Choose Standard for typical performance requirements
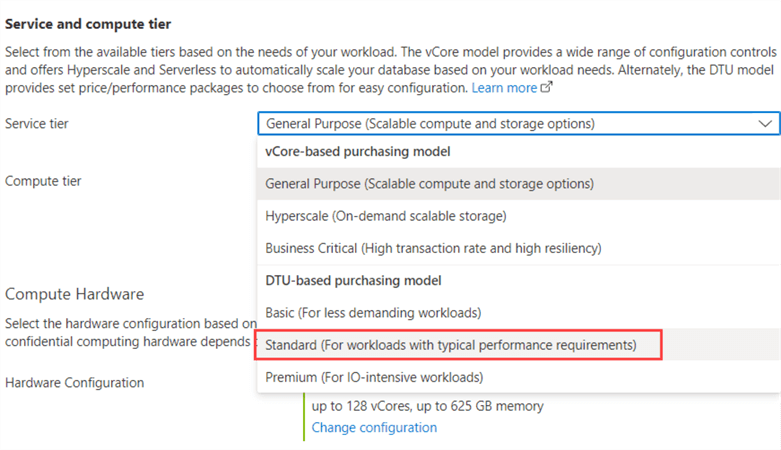Image resolution: width=781 pixels, height=450 pixels. click(x=450, y=345)
